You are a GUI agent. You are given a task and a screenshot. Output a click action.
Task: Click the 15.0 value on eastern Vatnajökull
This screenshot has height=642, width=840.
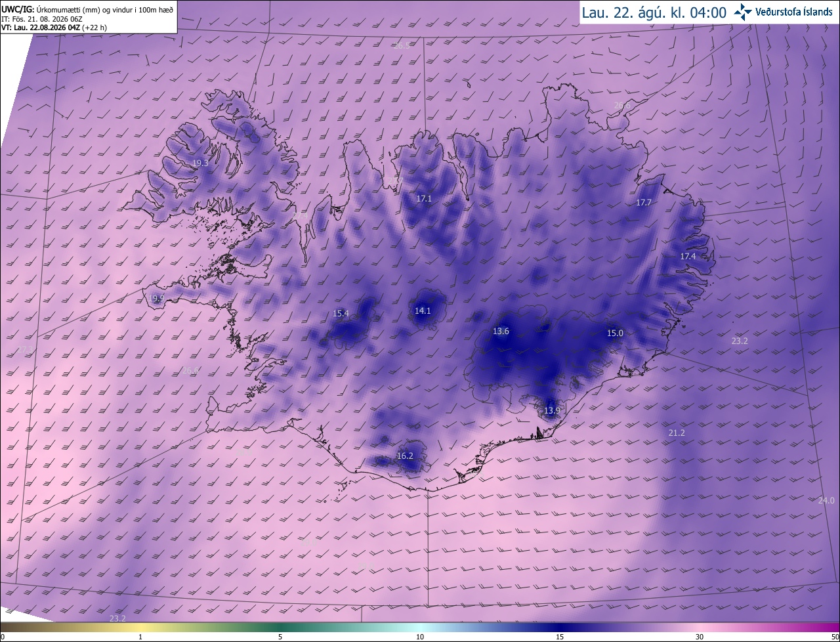pyautogui.click(x=615, y=333)
